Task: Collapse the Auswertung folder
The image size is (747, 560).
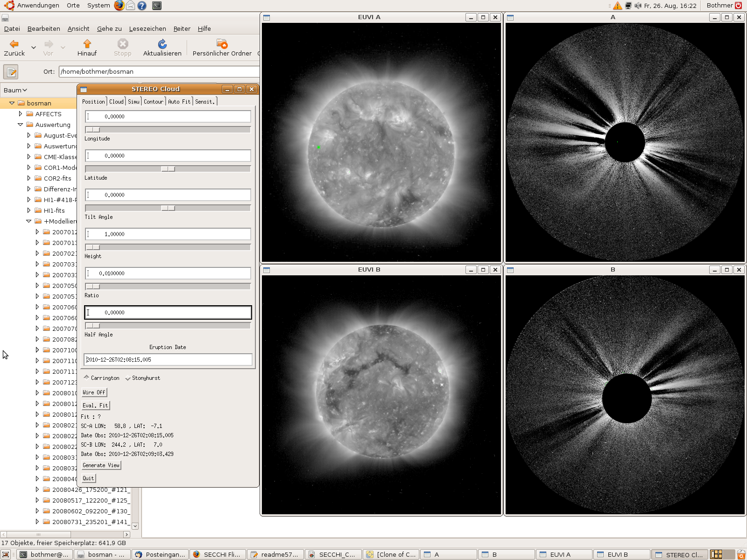Action: (20, 125)
